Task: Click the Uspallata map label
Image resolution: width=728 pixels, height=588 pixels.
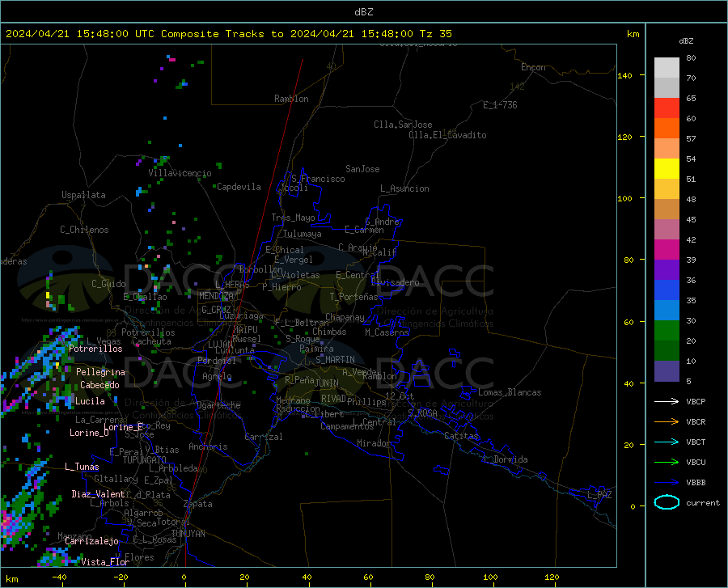Action: (x=83, y=195)
